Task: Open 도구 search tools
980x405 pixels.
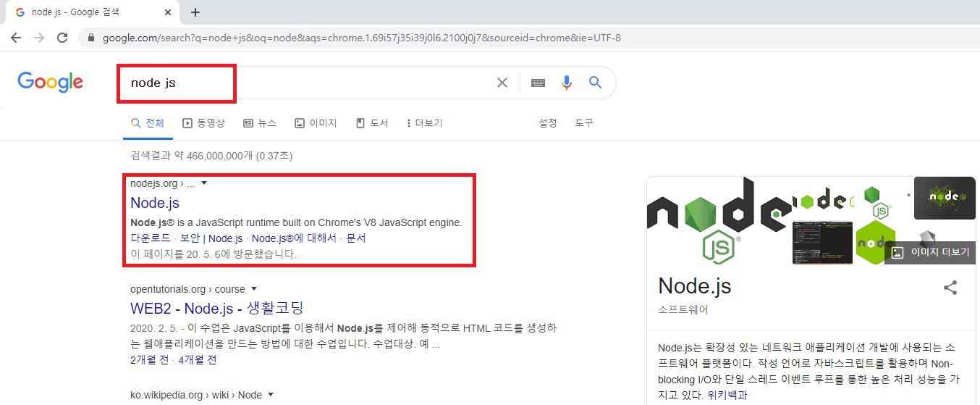Action: (584, 123)
